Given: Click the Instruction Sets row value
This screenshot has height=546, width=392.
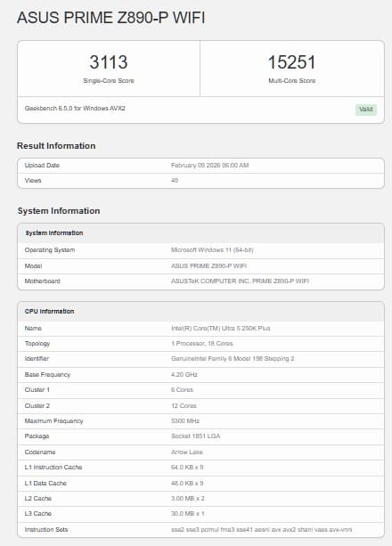Looking at the screenshot, I should (x=261, y=530).
